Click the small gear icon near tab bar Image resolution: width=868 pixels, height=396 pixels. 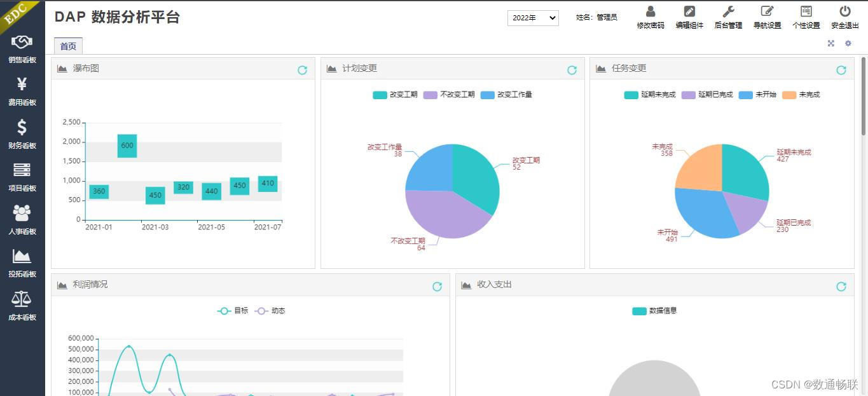(x=848, y=43)
